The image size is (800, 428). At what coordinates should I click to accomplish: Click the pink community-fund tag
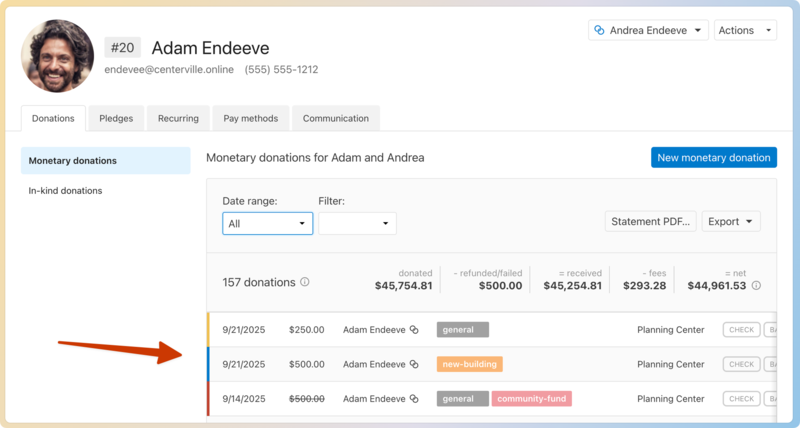click(x=531, y=399)
